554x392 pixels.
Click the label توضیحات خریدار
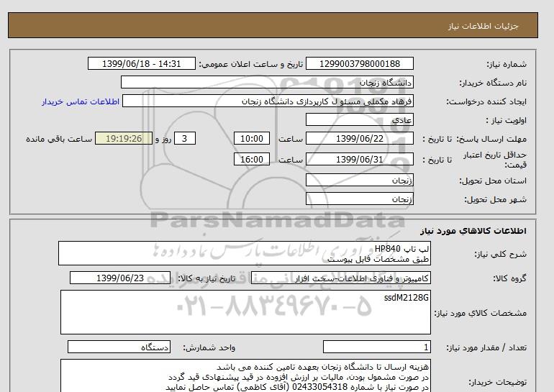pyautogui.click(x=497, y=382)
